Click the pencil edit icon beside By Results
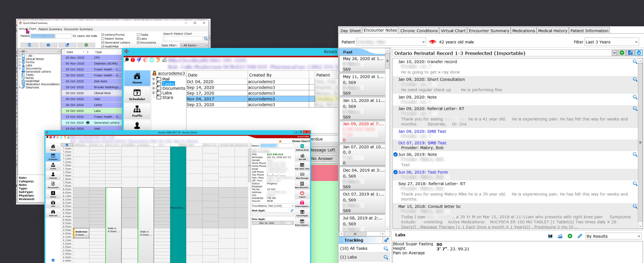 click(580, 236)
